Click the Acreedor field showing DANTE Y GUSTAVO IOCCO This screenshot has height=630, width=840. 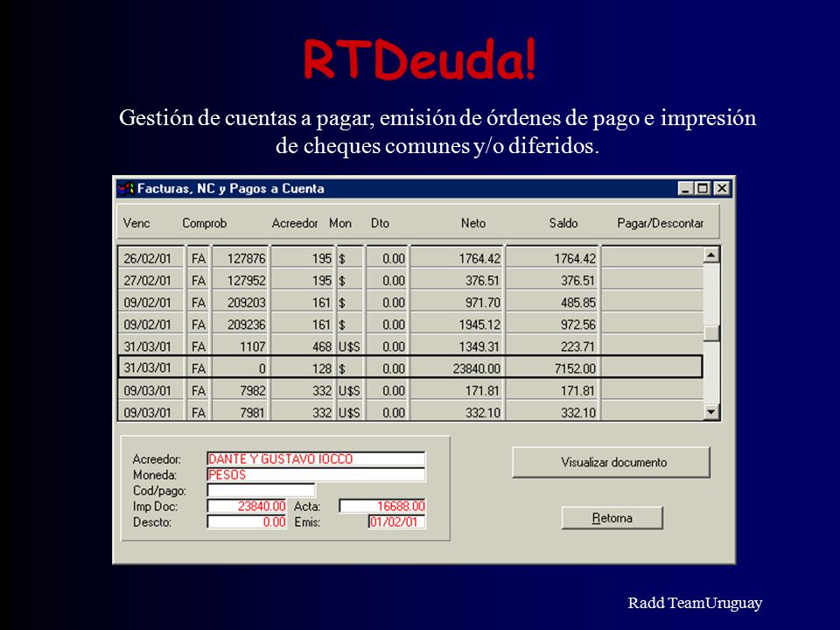coord(316,458)
